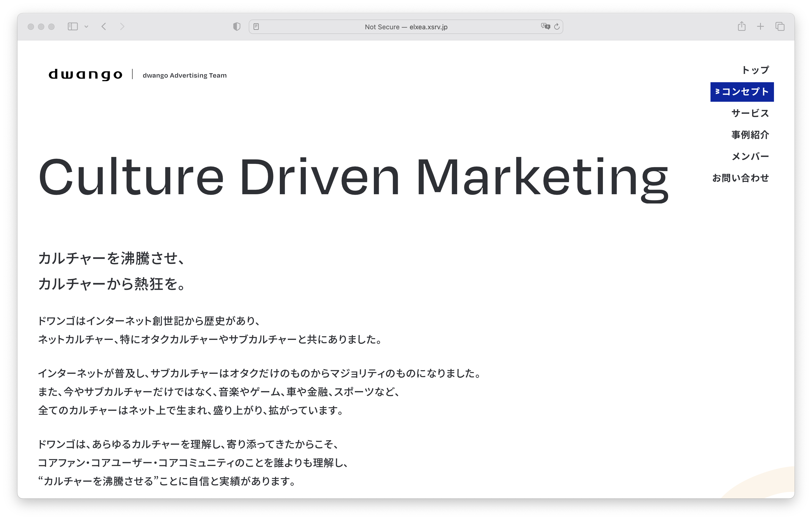Image resolution: width=812 pixels, height=520 pixels.
Task: Select the highlighted コンセプト menu item
Action: click(x=742, y=92)
